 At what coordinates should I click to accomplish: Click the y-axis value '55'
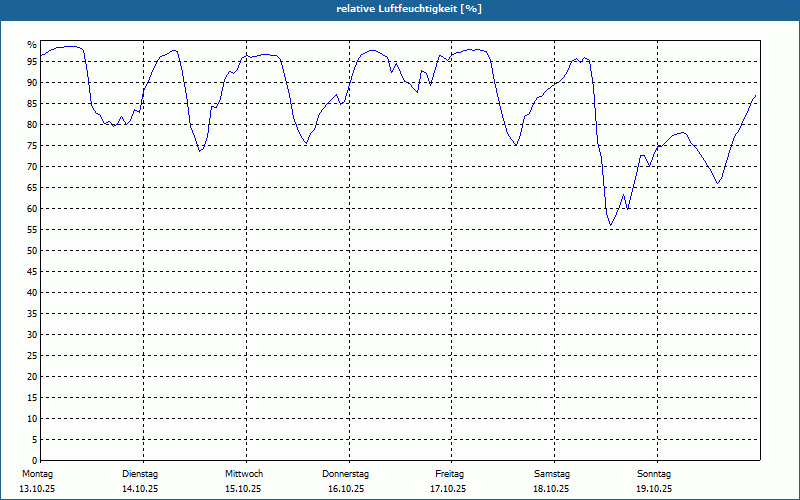coord(32,230)
